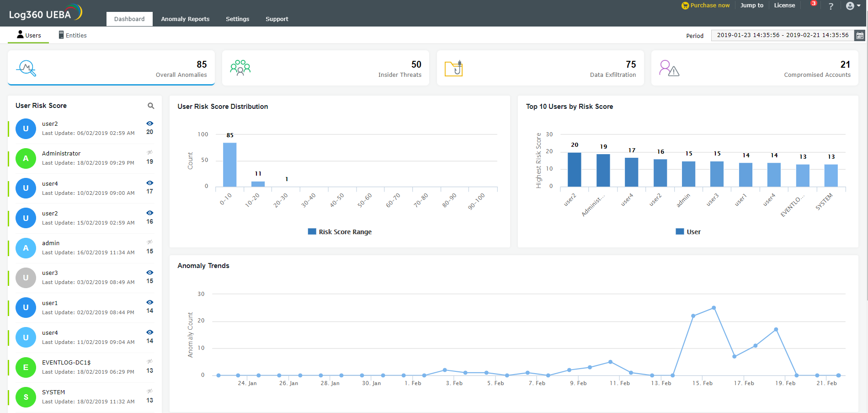This screenshot has width=868, height=413.
Task: Toggle the eye icon for user4 scored 17
Action: (149, 183)
